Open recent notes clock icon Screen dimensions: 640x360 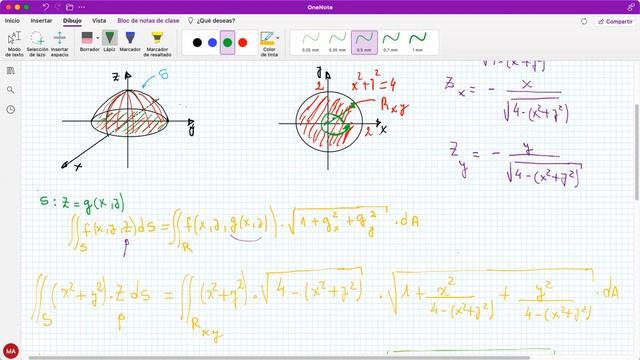pos(11,109)
